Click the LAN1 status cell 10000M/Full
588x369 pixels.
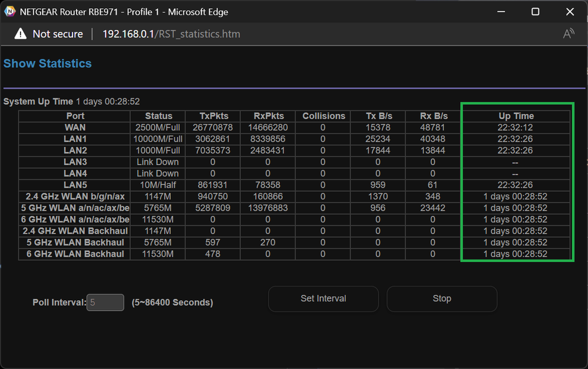point(158,139)
